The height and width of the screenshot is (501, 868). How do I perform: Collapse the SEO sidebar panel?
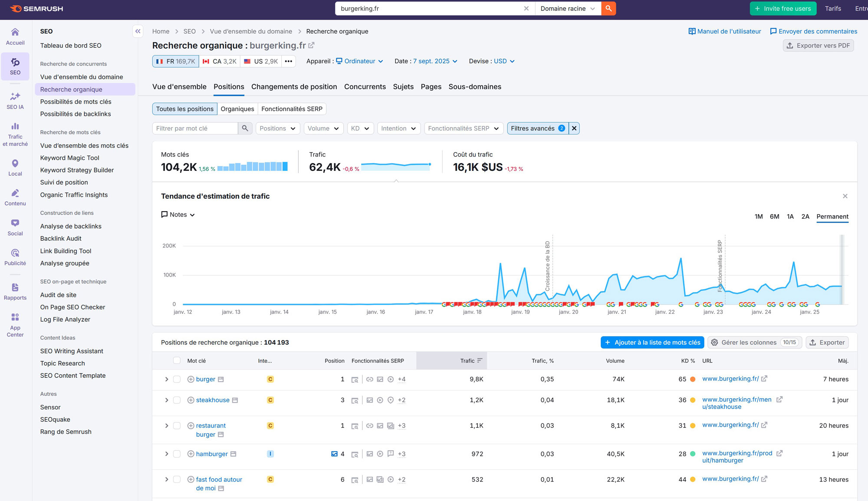click(x=138, y=31)
